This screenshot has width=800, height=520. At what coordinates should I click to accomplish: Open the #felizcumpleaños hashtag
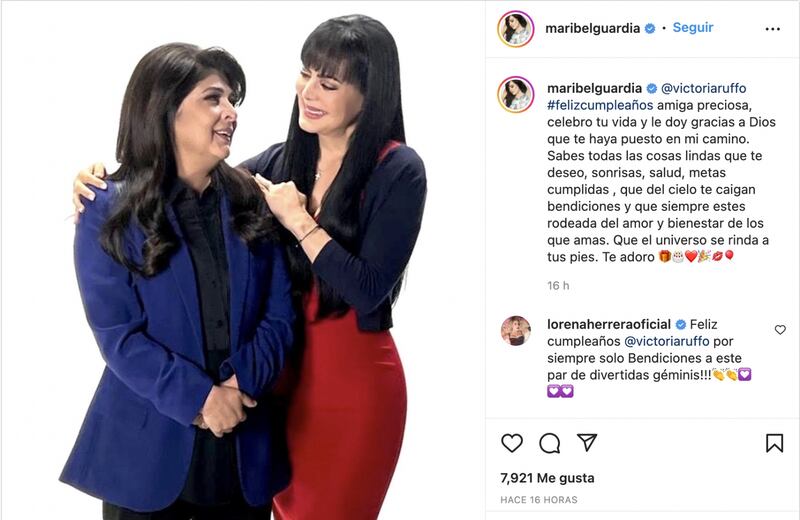pyautogui.click(x=600, y=105)
